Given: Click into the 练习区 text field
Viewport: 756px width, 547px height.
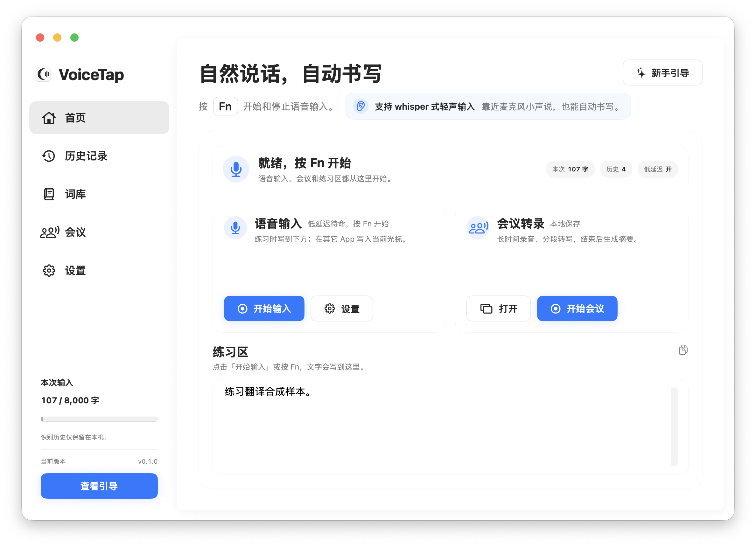Looking at the screenshot, I should point(450,427).
